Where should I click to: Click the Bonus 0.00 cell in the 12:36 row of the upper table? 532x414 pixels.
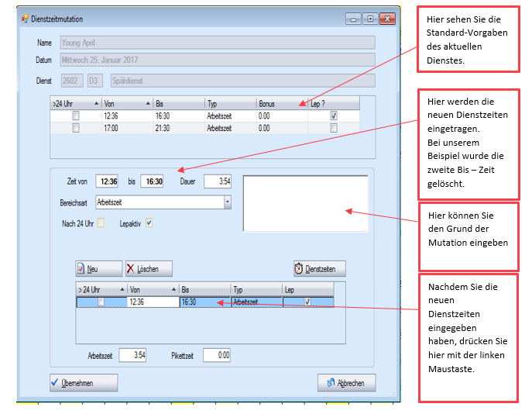point(282,116)
